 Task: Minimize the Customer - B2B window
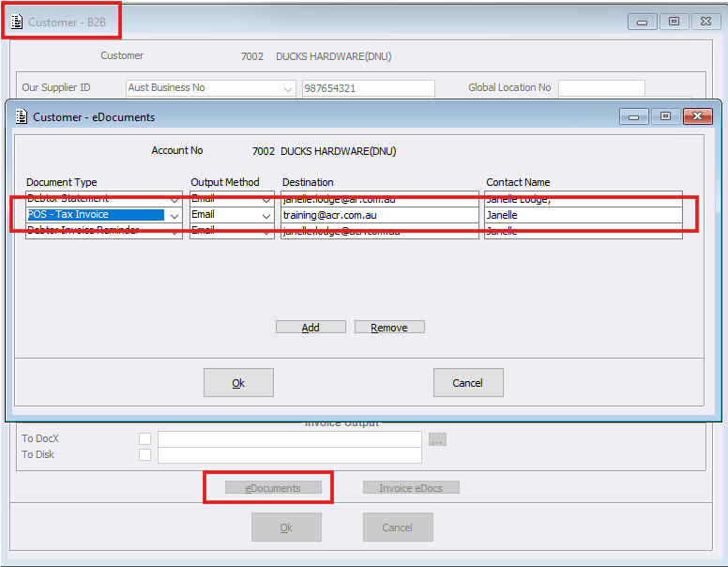(x=642, y=22)
